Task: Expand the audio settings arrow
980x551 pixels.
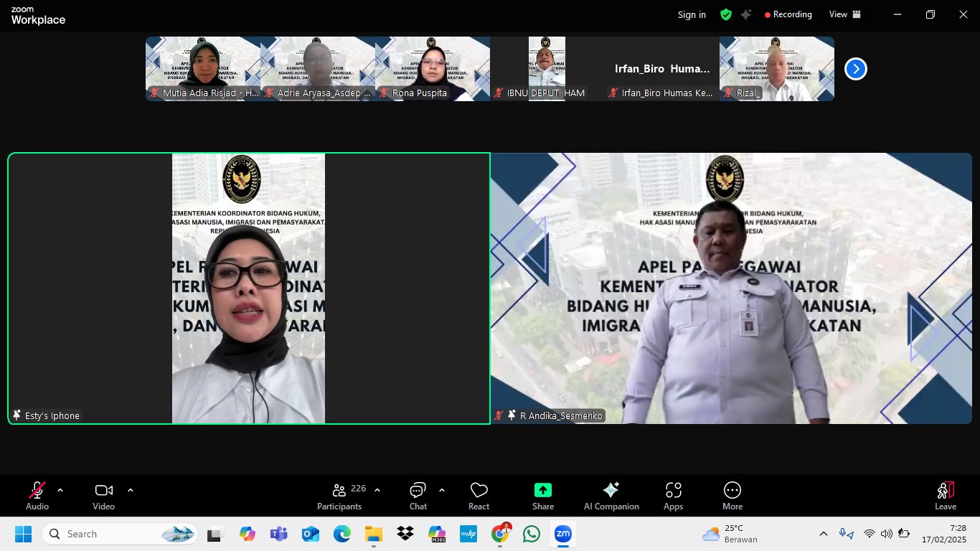Action: 60,491
